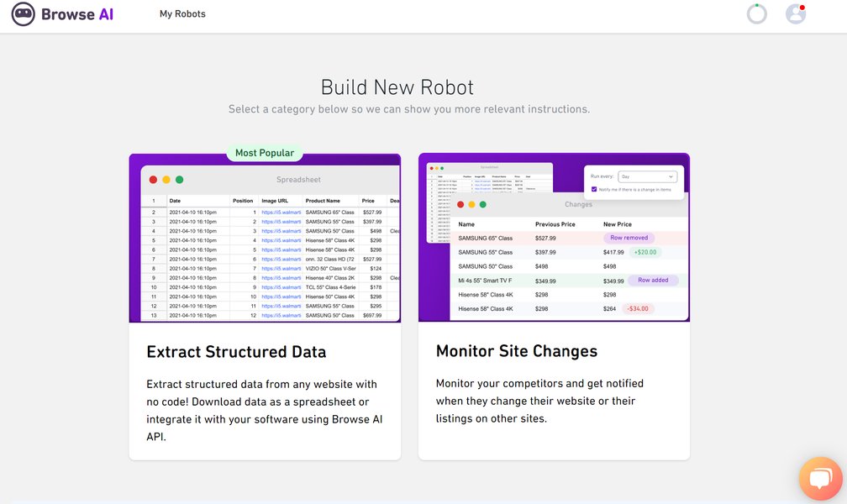Open the 'Run every' Day dropdown
Viewport: 847px width, 504px height.
647,177
